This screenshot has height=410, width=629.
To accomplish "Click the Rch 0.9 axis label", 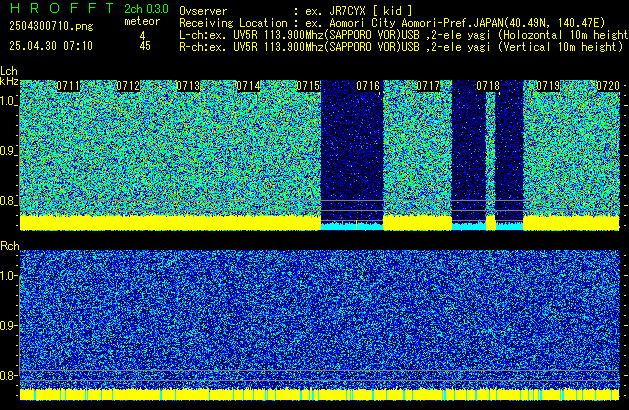I will (8, 325).
